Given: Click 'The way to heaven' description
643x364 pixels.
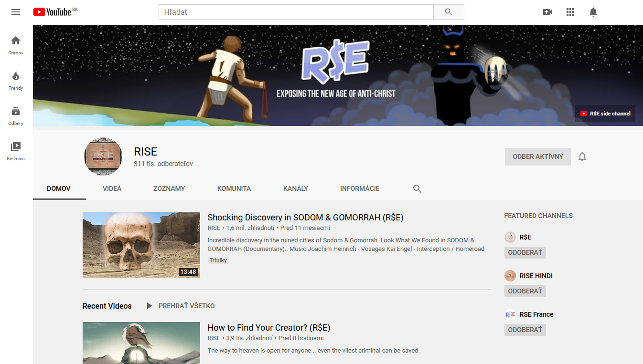Looking at the screenshot, I should [313, 351].
